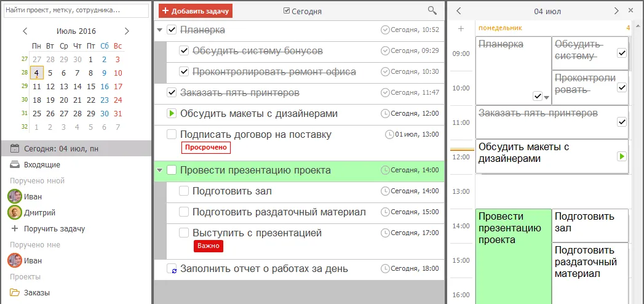This screenshot has height=304, width=644.
Task: Click clock icon next to Подготовить зал time
Action: 385,191
